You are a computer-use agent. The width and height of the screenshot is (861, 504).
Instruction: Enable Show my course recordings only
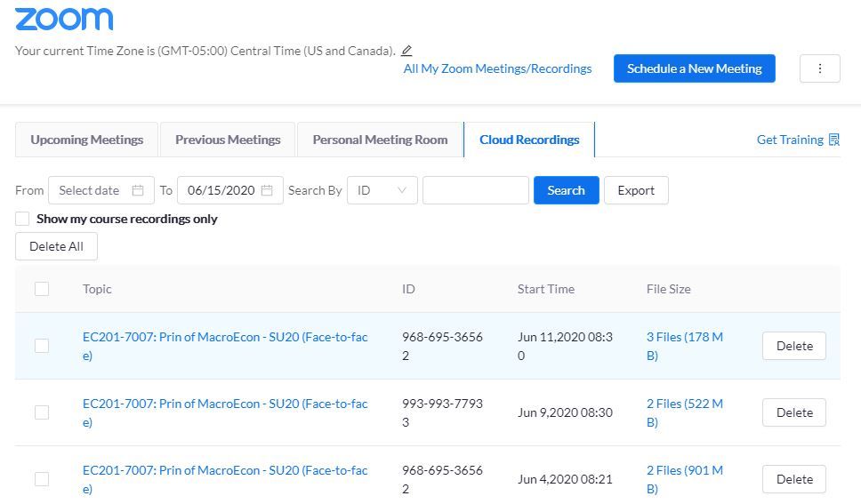click(21, 219)
